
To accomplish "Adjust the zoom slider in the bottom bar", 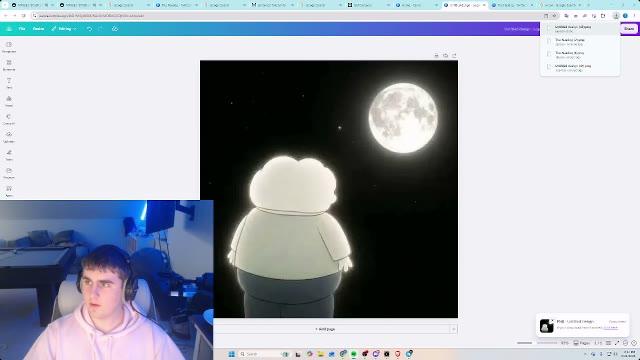I will (537, 343).
